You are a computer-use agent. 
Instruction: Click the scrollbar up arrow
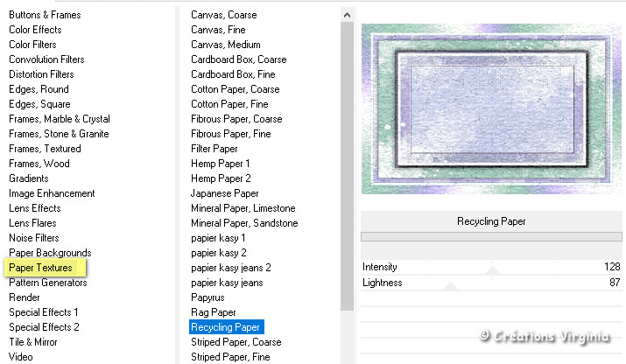click(347, 15)
